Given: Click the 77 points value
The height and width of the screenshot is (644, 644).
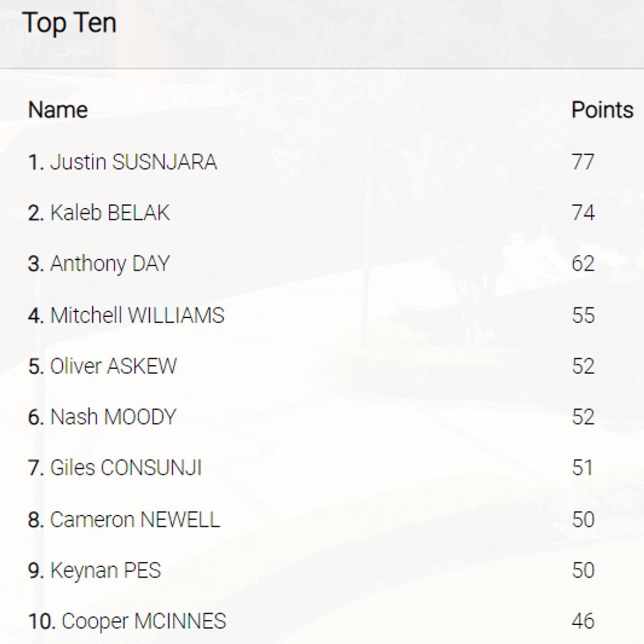Looking at the screenshot, I should [x=583, y=162].
